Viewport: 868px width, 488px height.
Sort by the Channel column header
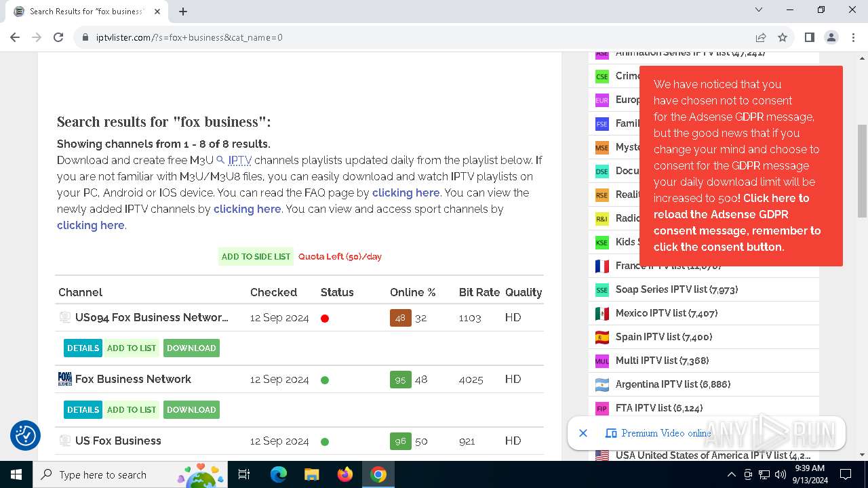click(80, 292)
